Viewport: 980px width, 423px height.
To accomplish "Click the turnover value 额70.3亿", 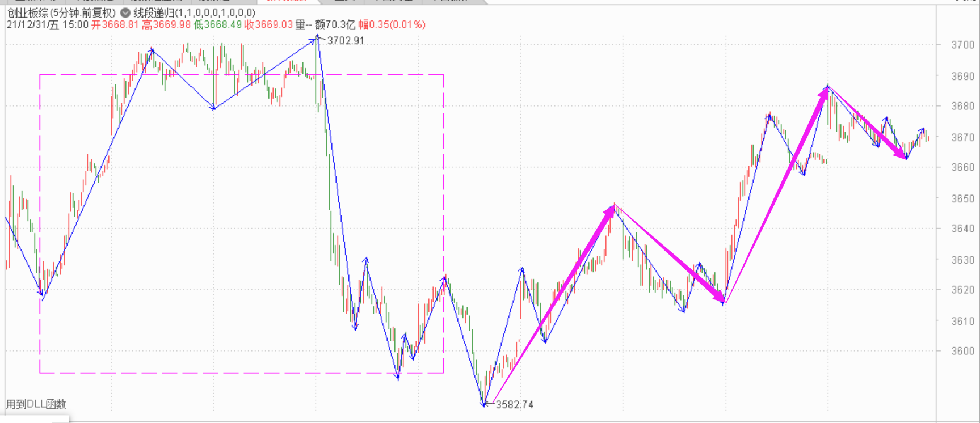I will pos(335,24).
